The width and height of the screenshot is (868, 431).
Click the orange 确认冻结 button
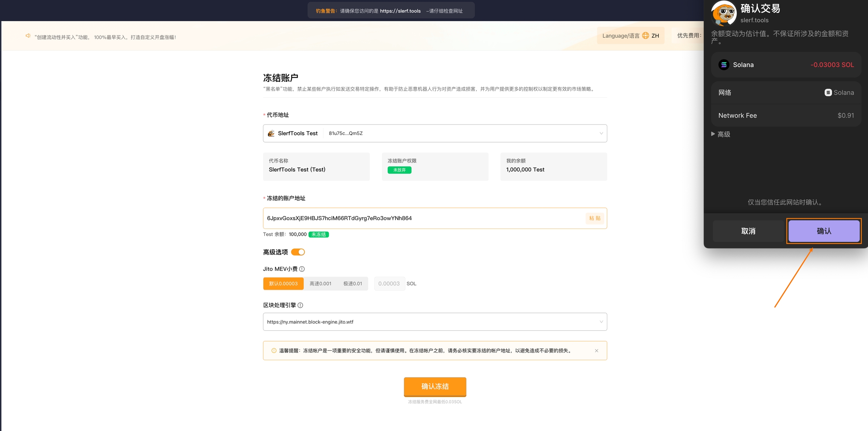tap(435, 387)
